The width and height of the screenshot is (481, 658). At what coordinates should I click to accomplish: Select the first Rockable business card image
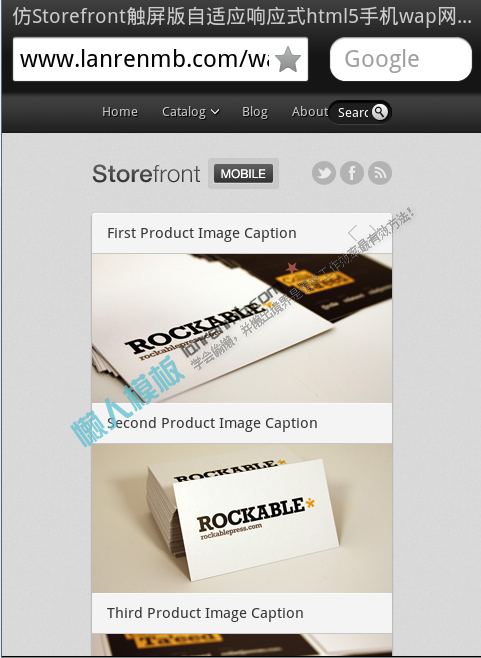(242, 328)
